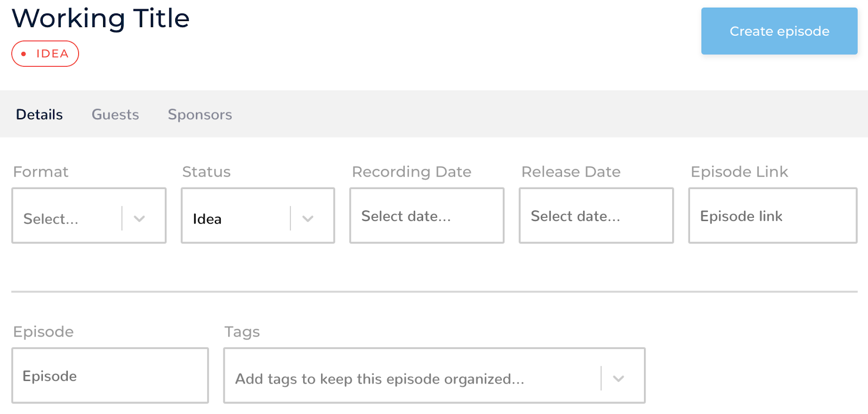Click the Status field label
The width and height of the screenshot is (868, 414).
(206, 172)
